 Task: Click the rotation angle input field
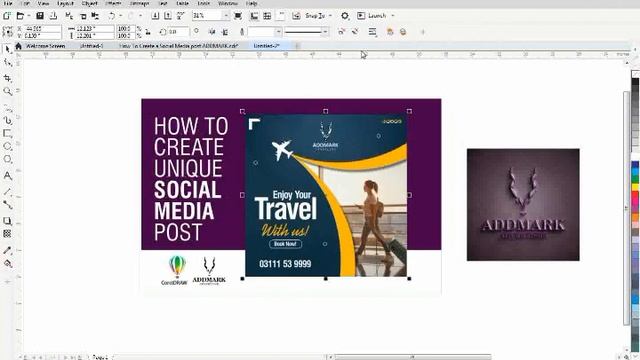178,32
